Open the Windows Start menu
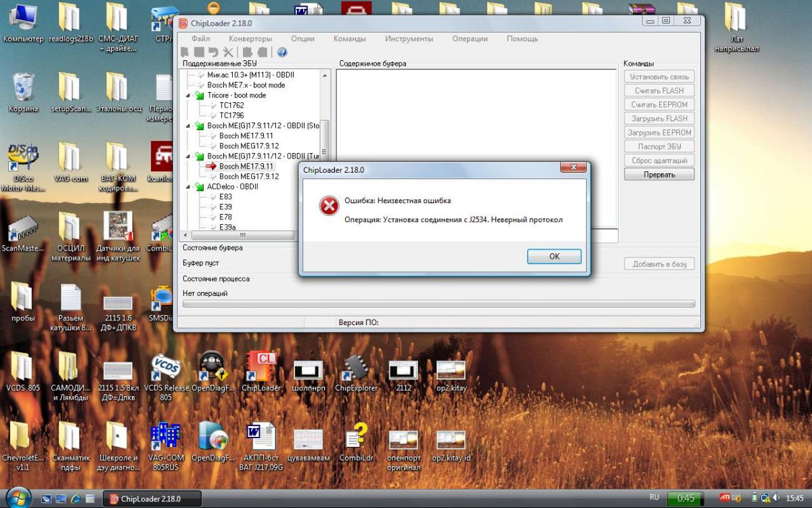This screenshot has height=508, width=812. [18, 498]
